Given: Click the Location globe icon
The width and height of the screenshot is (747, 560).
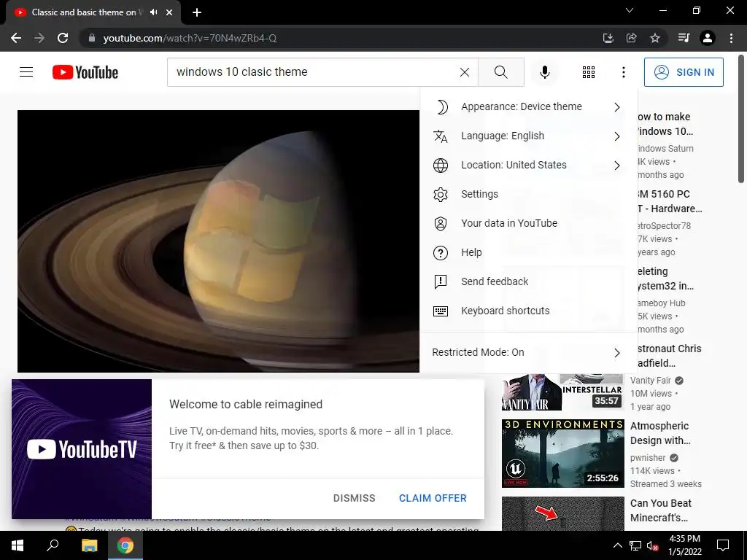Looking at the screenshot, I should point(441,166).
